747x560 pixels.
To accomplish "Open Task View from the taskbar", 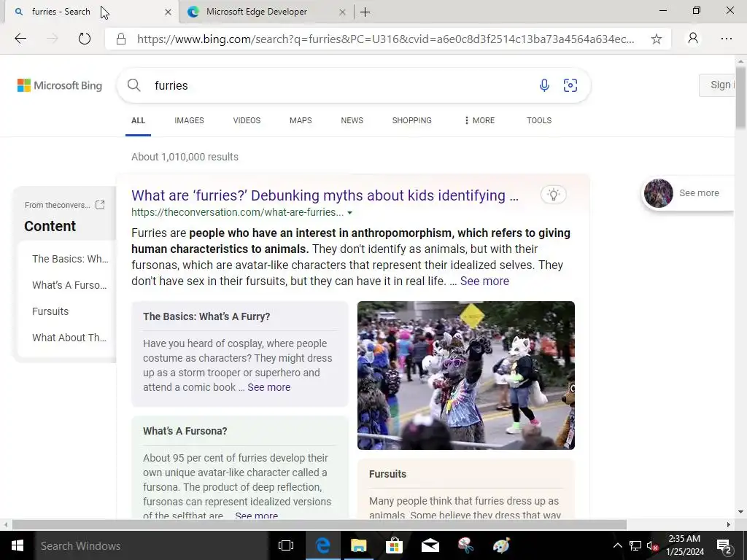I will point(286,545).
